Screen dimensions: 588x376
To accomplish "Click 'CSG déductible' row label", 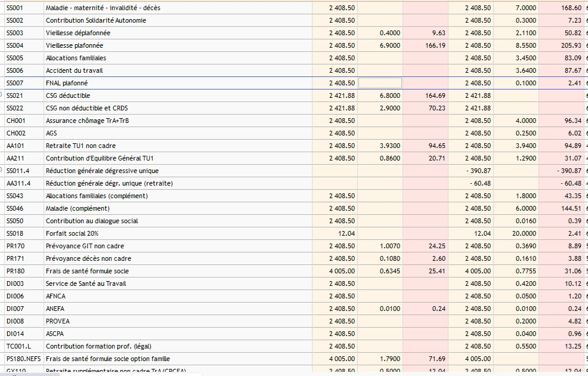I will point(68,95).
